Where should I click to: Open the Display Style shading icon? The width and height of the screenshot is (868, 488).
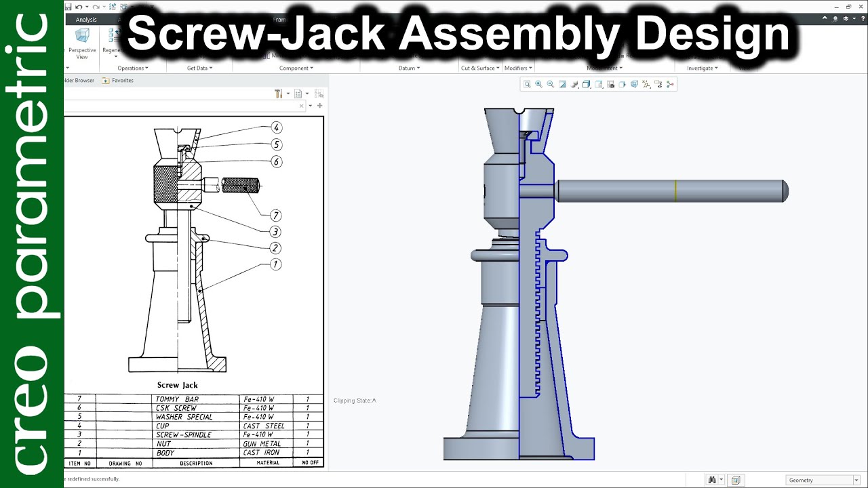coord(574,84)
